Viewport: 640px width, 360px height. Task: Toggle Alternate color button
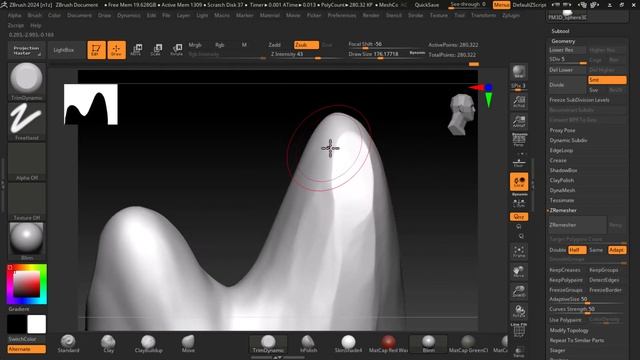27,349
